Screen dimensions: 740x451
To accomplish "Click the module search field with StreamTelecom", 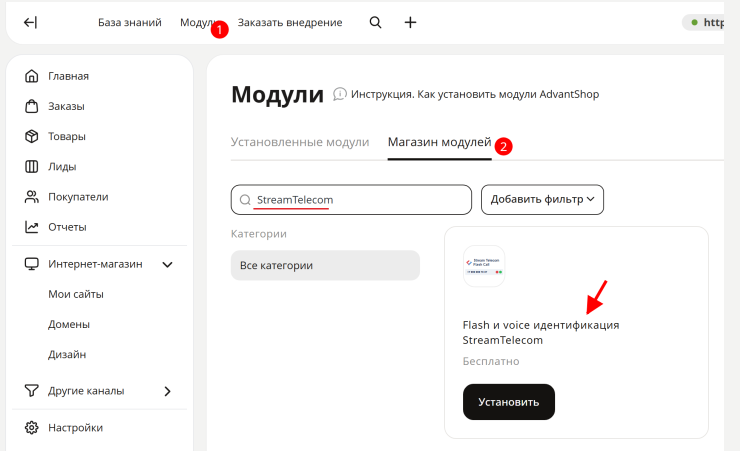I will [351, 200].
